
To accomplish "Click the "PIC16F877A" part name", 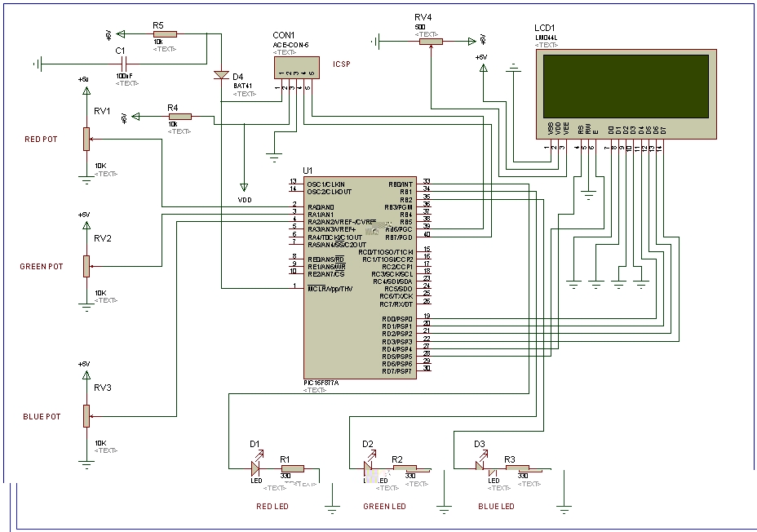I will [x=321, y=383].
